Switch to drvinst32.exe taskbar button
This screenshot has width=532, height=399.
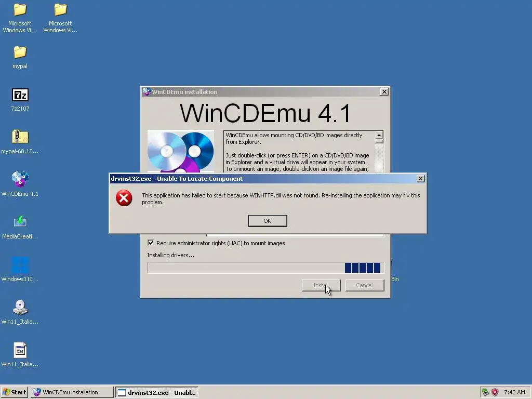(157, 392)
